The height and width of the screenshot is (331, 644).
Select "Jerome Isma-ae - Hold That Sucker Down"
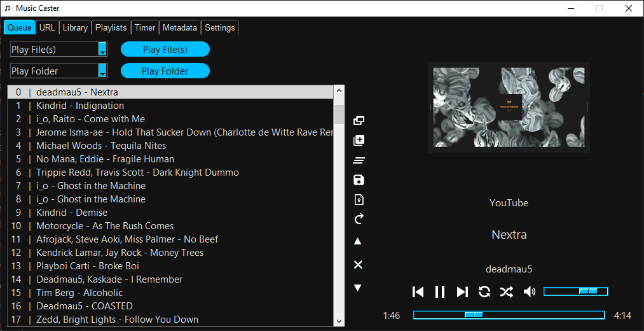170,132
